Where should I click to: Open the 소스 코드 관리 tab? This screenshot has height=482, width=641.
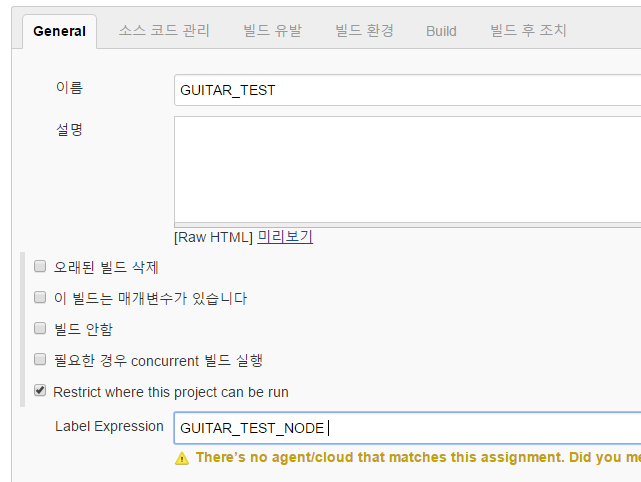[x=164, y=31]
